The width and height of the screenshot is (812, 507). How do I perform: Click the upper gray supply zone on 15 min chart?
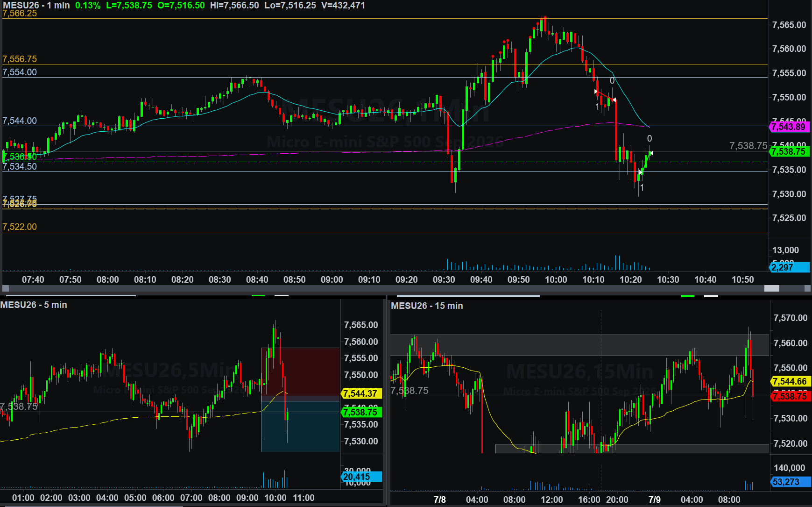579,345
